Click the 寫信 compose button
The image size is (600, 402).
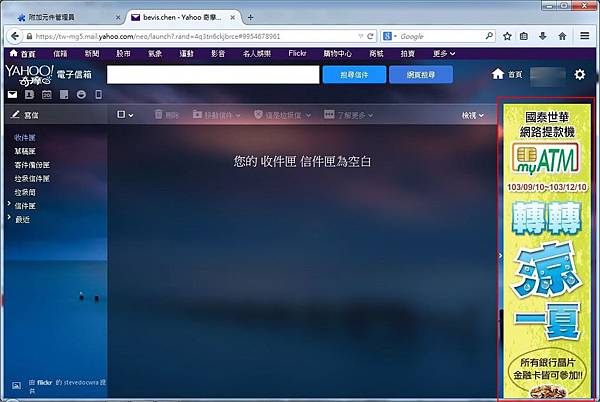pyautogui.click(x=25, y=115)
